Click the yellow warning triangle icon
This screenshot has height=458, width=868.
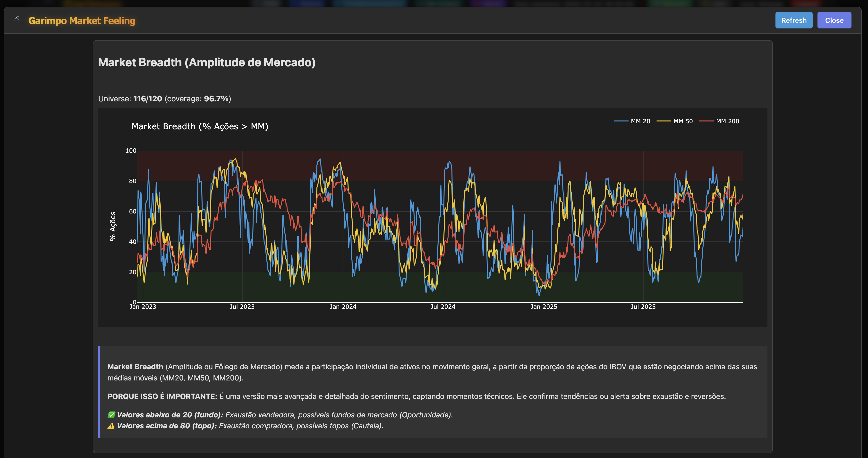pyautogui.click(x=111, y=426)
